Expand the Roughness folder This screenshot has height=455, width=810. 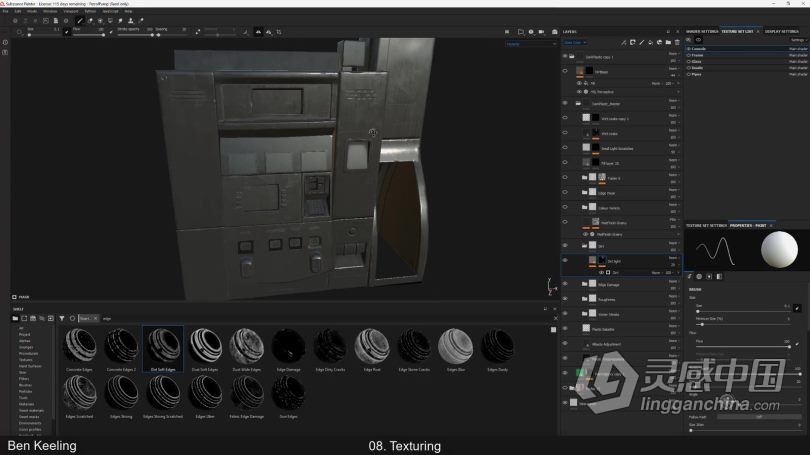[584, 299]
